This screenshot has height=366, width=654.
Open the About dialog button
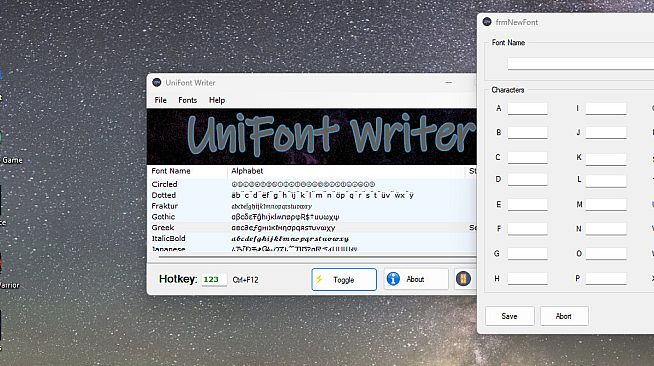[x=416, y=279]
